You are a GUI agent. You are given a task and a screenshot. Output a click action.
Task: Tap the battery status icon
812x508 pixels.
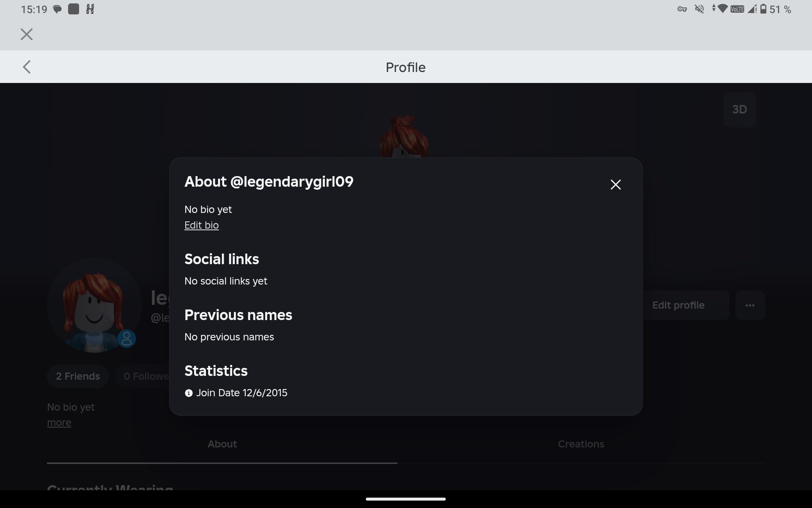[763, 9]
